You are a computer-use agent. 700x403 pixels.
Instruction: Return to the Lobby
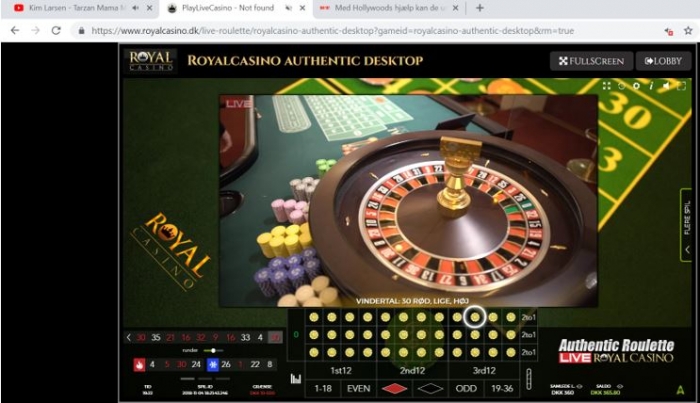click(663, 61)
